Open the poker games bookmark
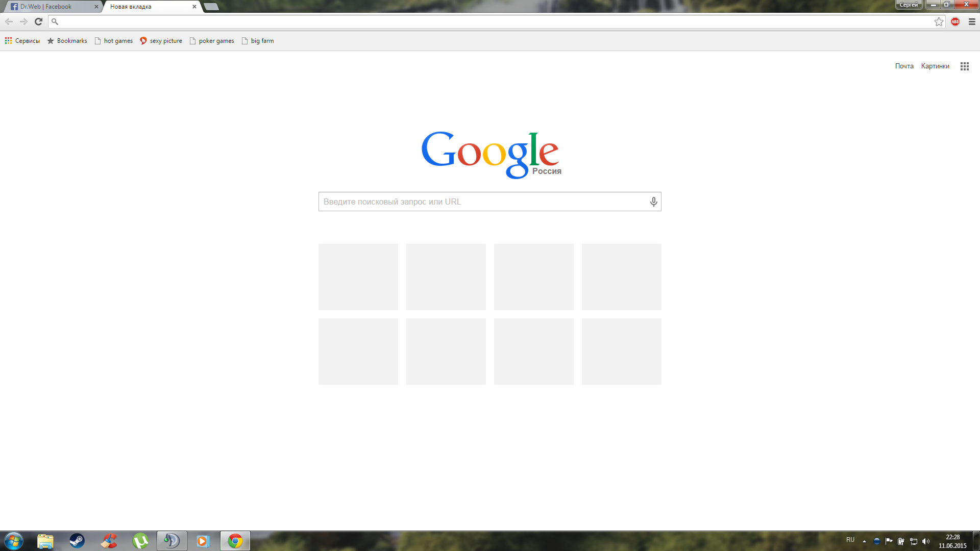980x551 pixels. (x=212, y=41)
